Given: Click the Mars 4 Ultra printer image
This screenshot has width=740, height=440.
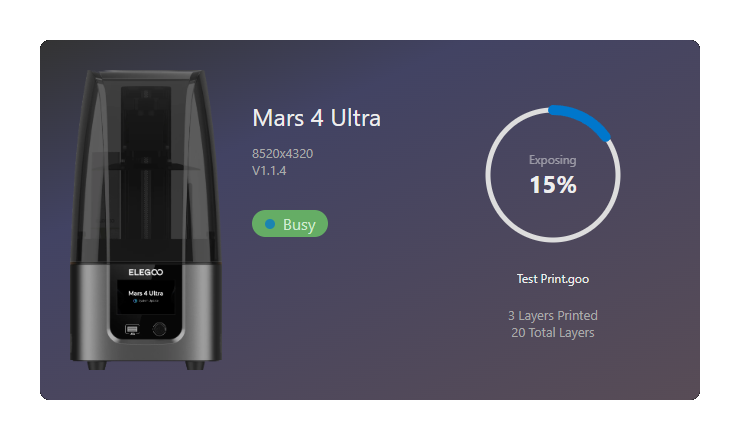Looking at the screenshot, I should (x=146, y=220).
